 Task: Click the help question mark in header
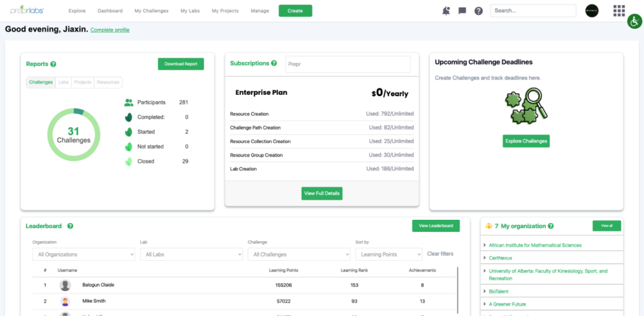point(479,11)
